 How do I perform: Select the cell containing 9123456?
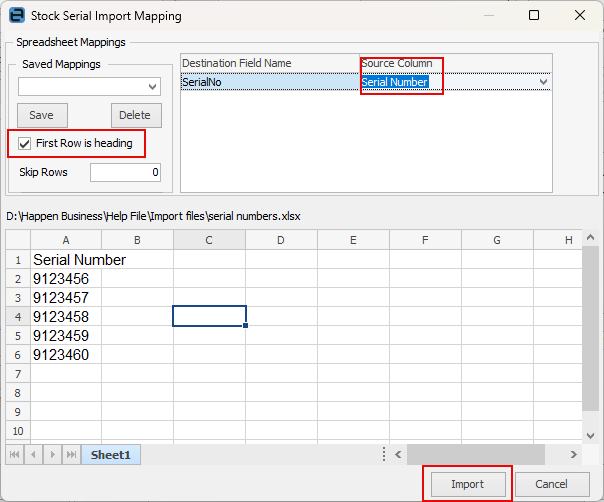coord(66,279)
